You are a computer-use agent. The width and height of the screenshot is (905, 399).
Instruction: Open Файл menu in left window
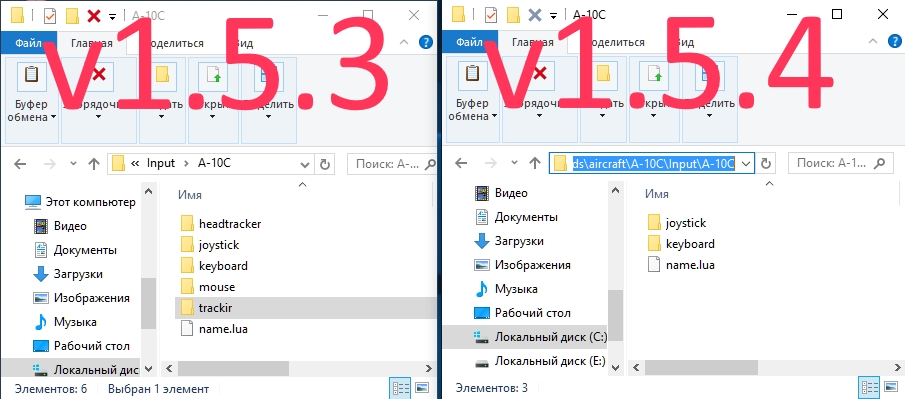[x=28, y=43]
